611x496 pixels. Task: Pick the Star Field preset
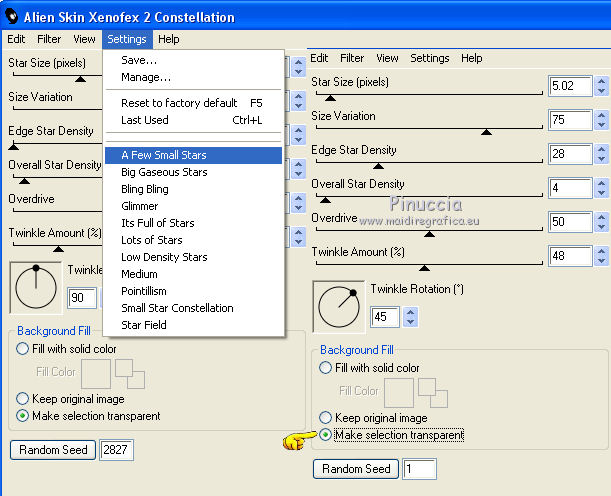(193, 325)
